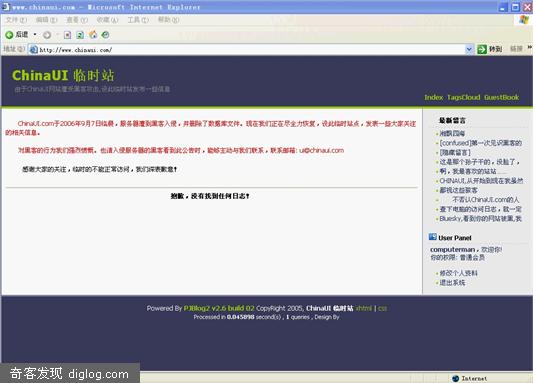Open the 收藏(A) menu
Screen dimensions: 533x383
pos(107,20)
